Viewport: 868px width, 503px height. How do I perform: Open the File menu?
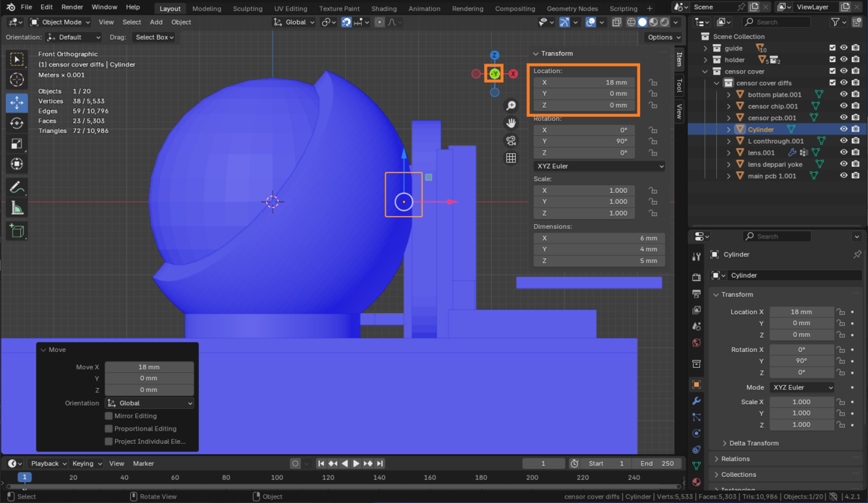click(26, 7)
